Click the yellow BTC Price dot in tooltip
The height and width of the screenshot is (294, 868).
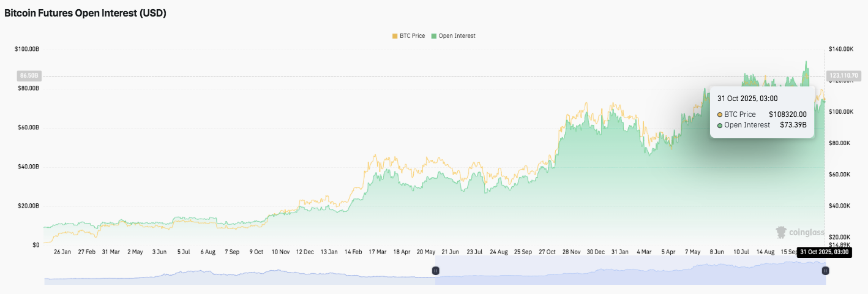(720, 115)
